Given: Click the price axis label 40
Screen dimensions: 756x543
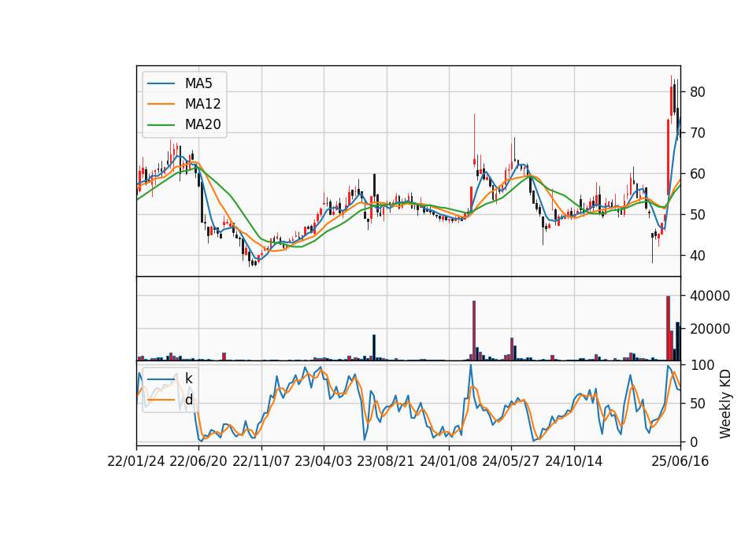Looking at the screenshot, I should point(697,255).
